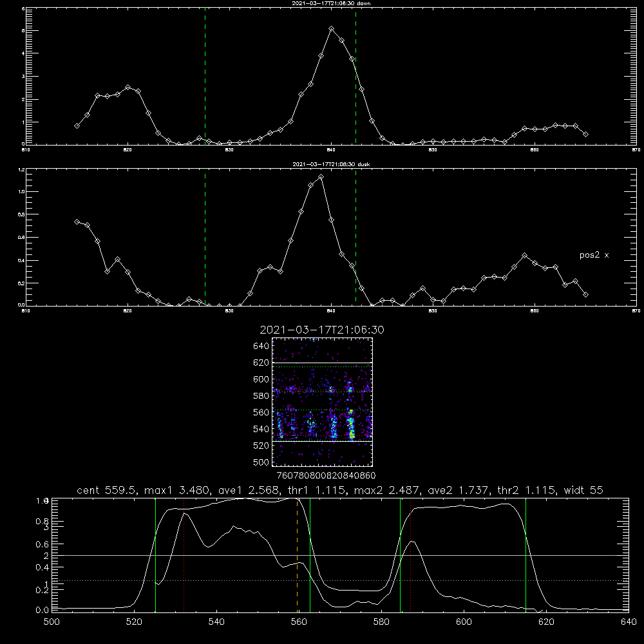Click the '0.6' y-axis label in bottom plot
Screen dimensions: 644x644
(x=42, y=544)
